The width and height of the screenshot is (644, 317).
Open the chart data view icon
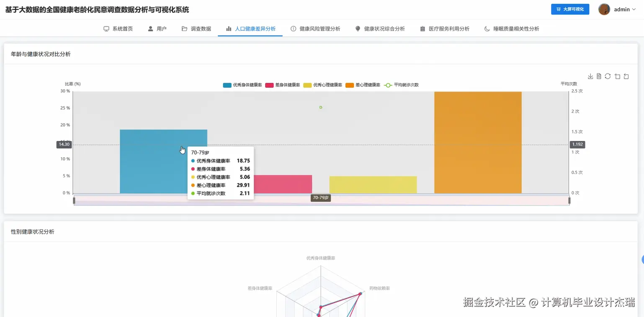pos(599,76)
